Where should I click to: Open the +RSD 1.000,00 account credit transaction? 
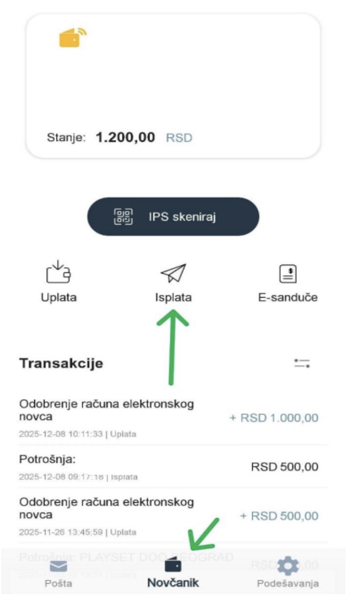[171, 418]
